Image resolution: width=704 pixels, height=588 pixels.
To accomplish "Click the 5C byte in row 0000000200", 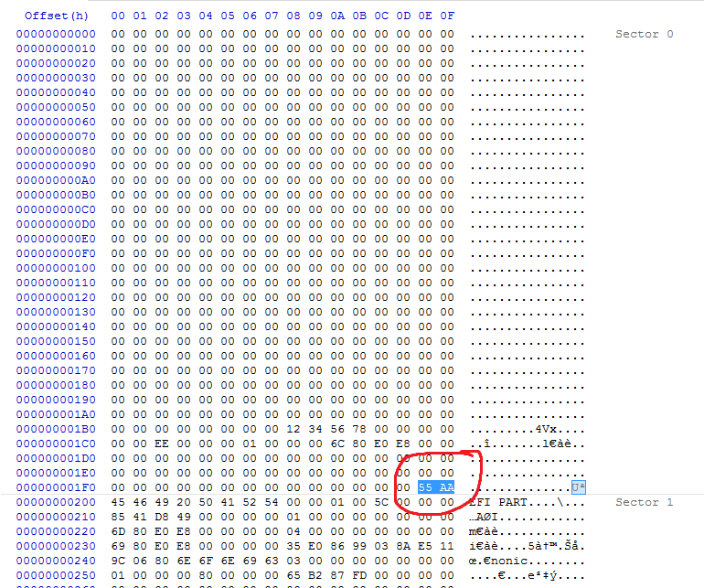I will pos(381,502).
